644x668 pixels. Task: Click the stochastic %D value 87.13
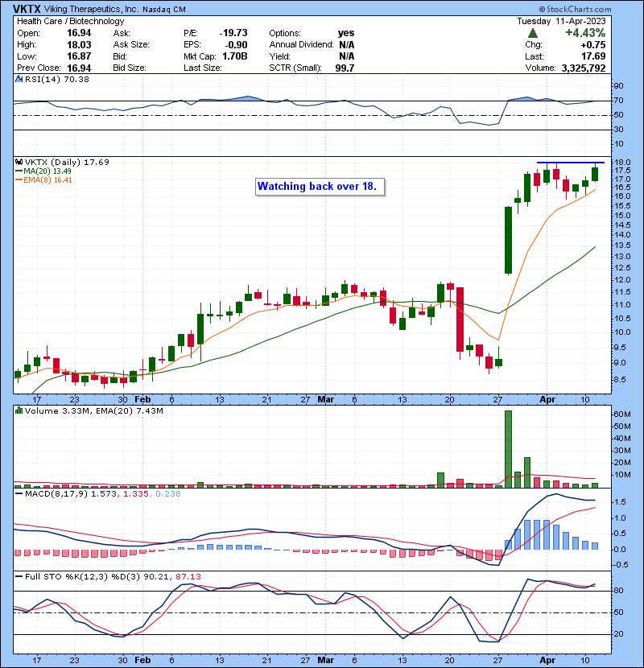[x=188, y=577]
